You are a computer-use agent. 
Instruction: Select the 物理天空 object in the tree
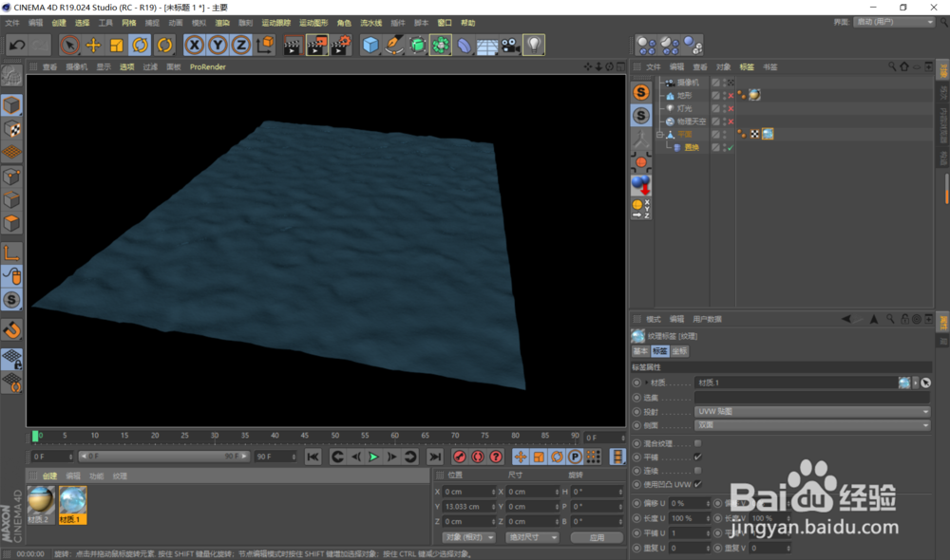tap(692, 121)
